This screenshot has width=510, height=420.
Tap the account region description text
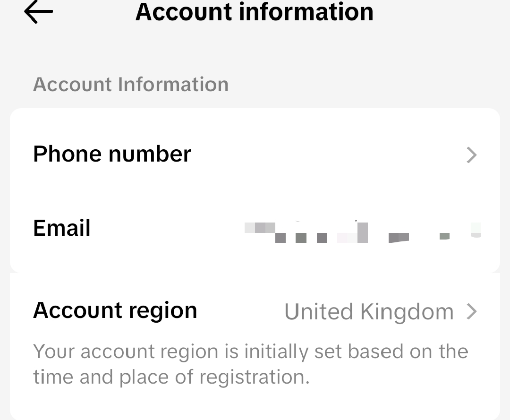coord(250,364)
